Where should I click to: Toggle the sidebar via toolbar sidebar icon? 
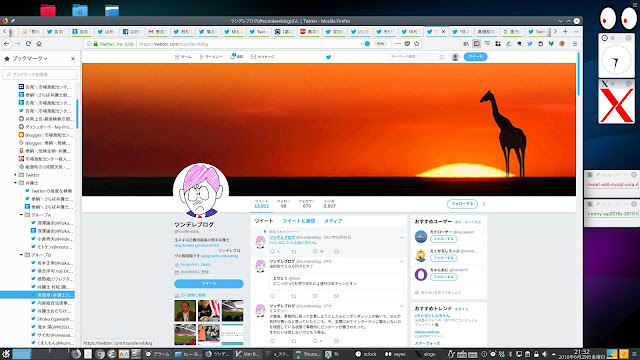click(476, 44)
